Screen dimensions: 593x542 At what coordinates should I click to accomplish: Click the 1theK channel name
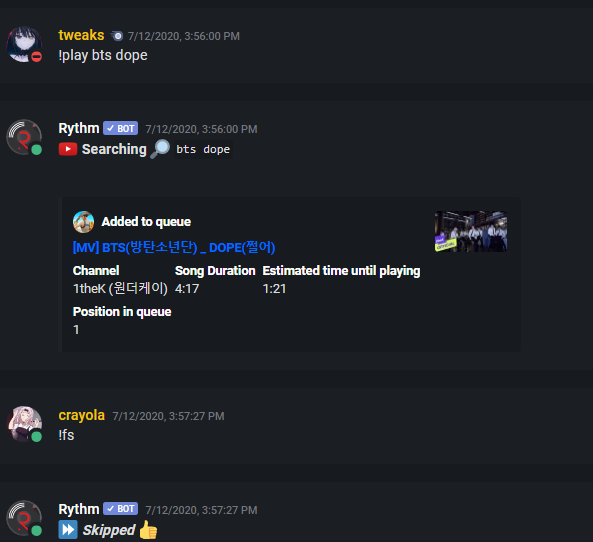[120, 289]
